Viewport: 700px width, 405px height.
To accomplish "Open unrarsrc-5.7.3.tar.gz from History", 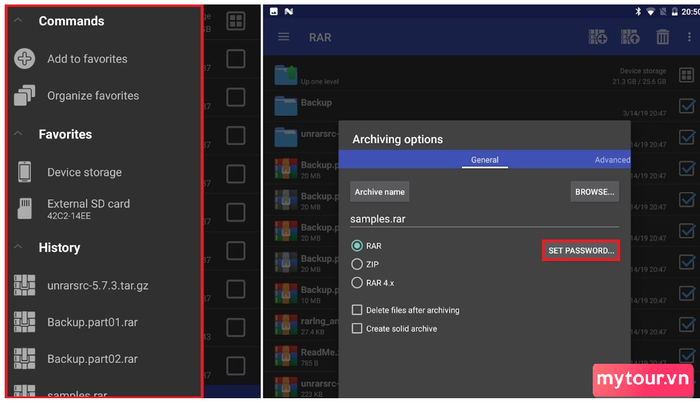I will (98, 285).
